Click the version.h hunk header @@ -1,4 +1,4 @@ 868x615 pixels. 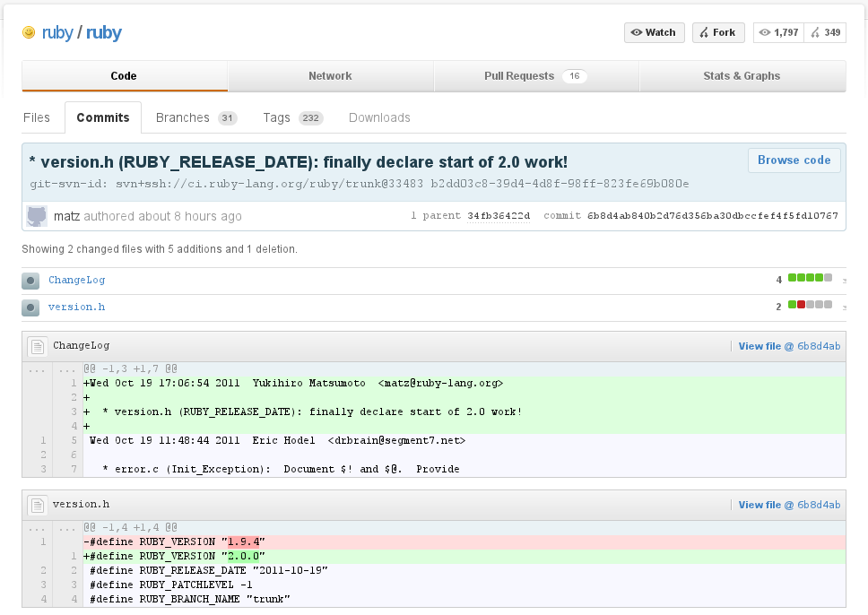click(x=131, y=527)
